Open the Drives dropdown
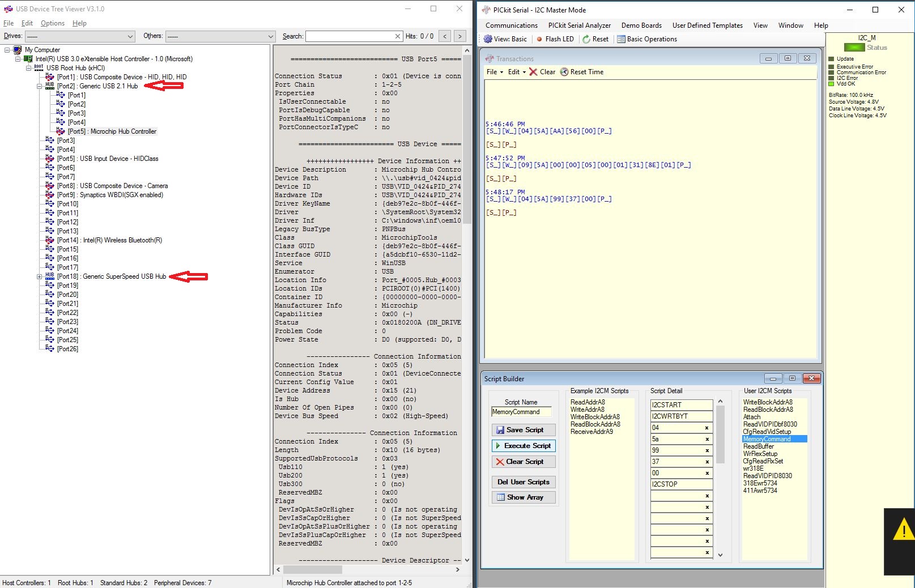915x588 pixels. pyautogui.click(x=79, y=36)
